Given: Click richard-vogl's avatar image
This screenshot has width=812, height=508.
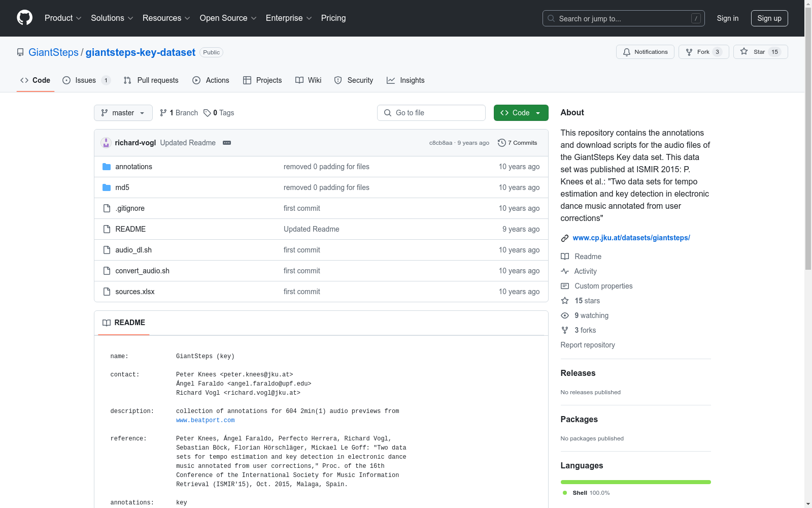Looking at the screenshot, I should pos(106,143).
